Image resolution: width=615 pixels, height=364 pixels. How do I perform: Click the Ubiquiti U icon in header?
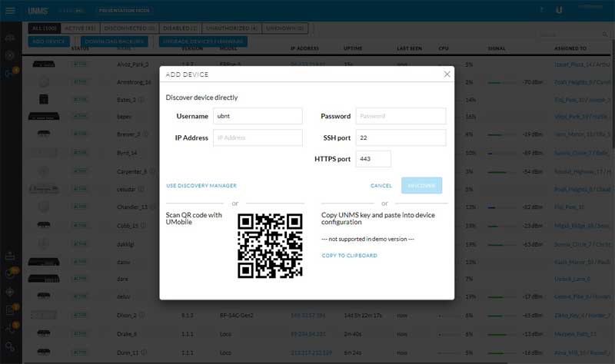tap(560, 10)
